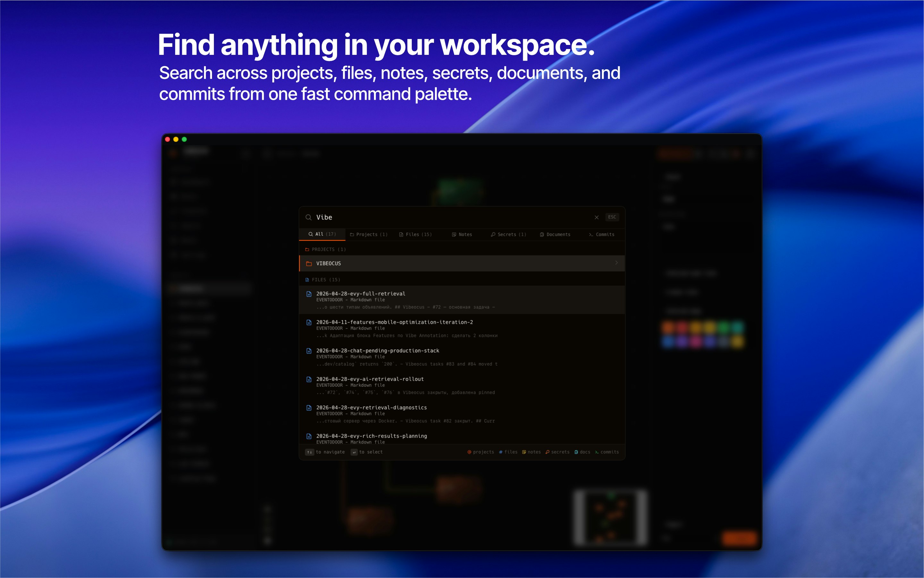The width and height of the screenshot is (924, 578).
Task: Clear the search with the X icon
Action: [x=596, y=217]
